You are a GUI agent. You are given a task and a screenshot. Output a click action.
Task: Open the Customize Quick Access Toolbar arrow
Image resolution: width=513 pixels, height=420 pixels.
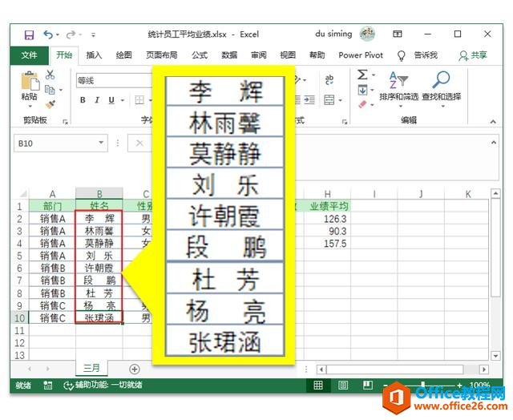93,34
